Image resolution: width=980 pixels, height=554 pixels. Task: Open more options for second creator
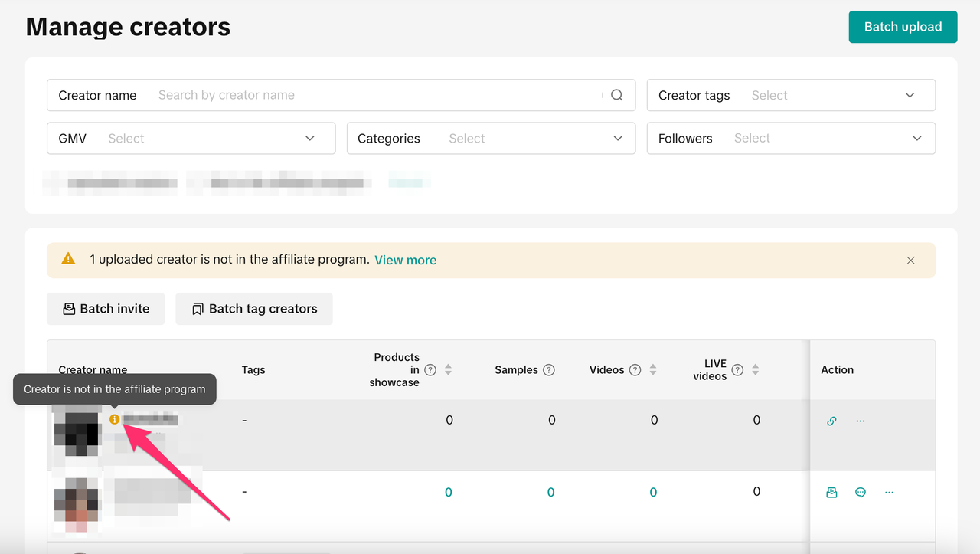click(x=889, y=493)
